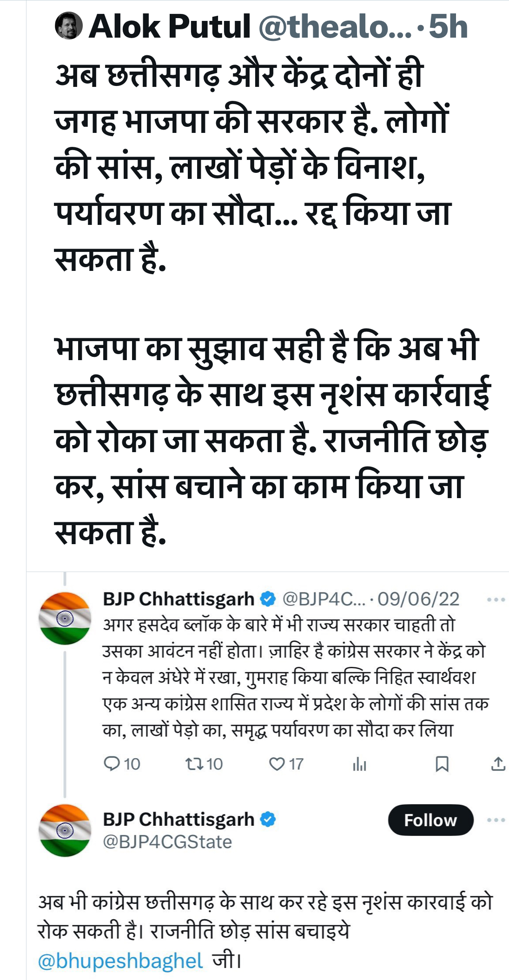
Task: Like the BJP Chhattisgarh quoted tweet
Action: pyautogui.click(x=277, y=764)
